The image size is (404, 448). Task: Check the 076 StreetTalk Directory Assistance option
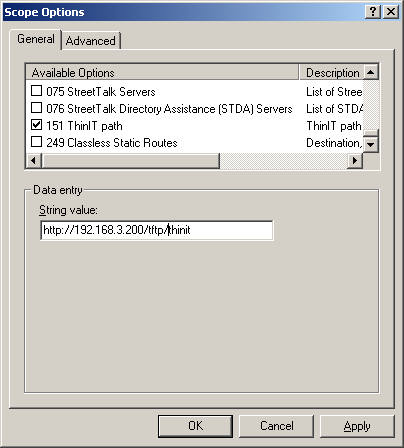click(36, 108)
